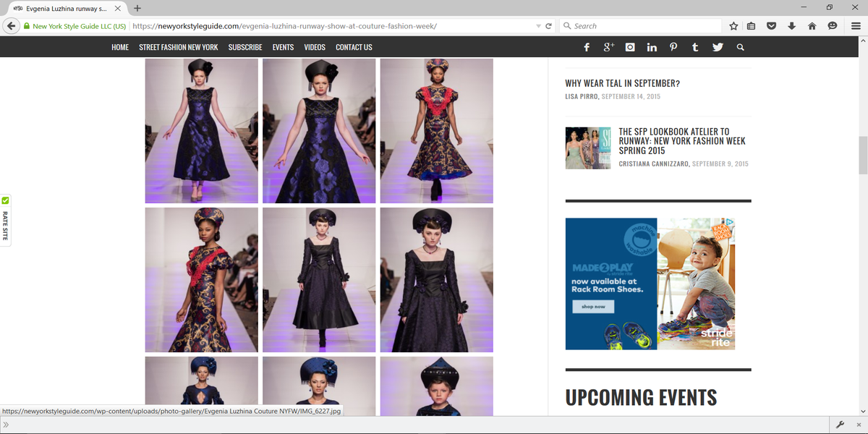
Task: Open SUBSCRIBE in navigation bar
Action: (x=245, y=47)
